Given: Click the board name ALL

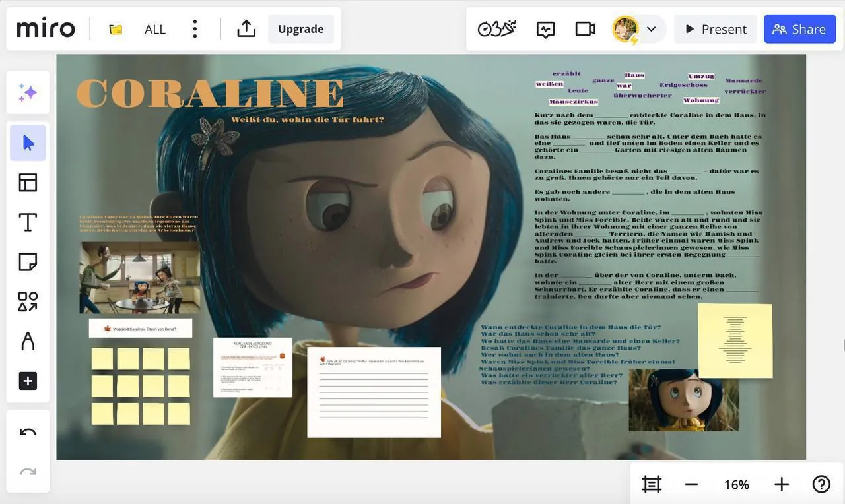Looking at the screenshot, I should click(155, 29).
